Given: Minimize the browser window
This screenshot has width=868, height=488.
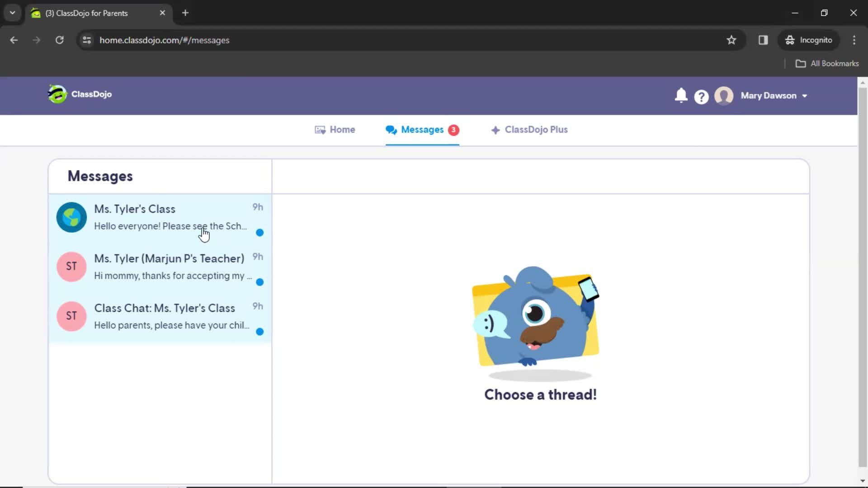Looking at the screenshot, I should pyautogui.click(x=795, y=13).
